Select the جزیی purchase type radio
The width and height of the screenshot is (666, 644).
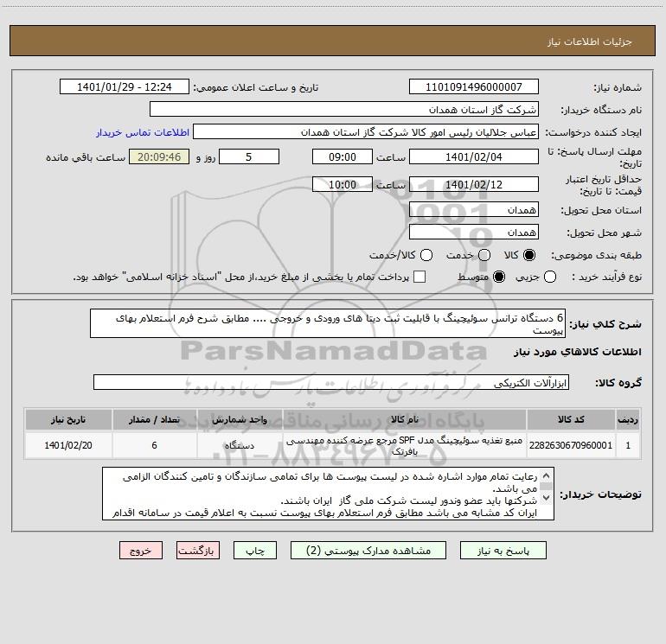[549, 277]
